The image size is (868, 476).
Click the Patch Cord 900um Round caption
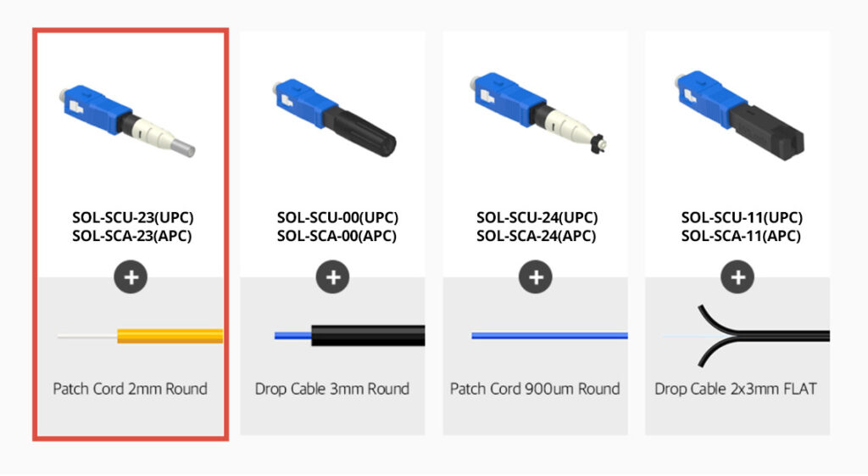click(x=535, y=389)
